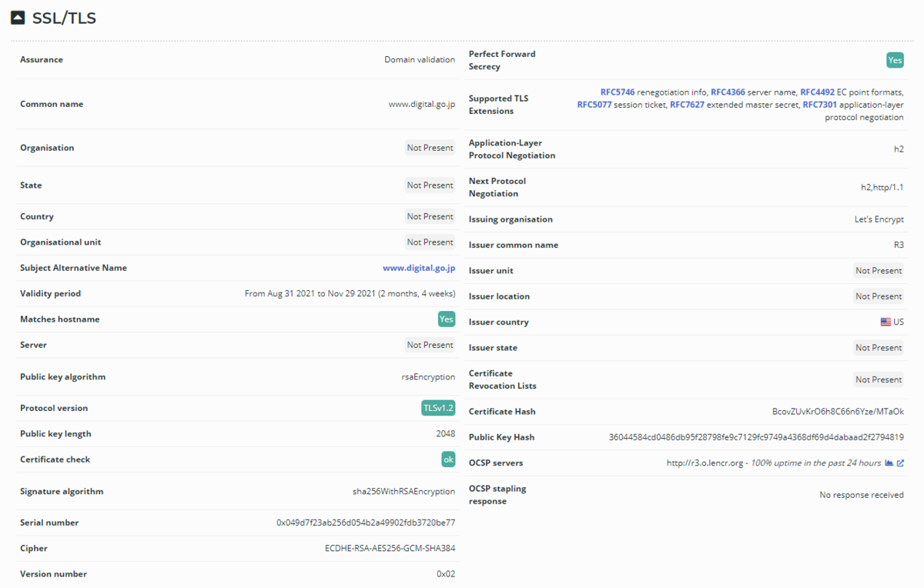Click the Not Present badge for Organisation

430,148
